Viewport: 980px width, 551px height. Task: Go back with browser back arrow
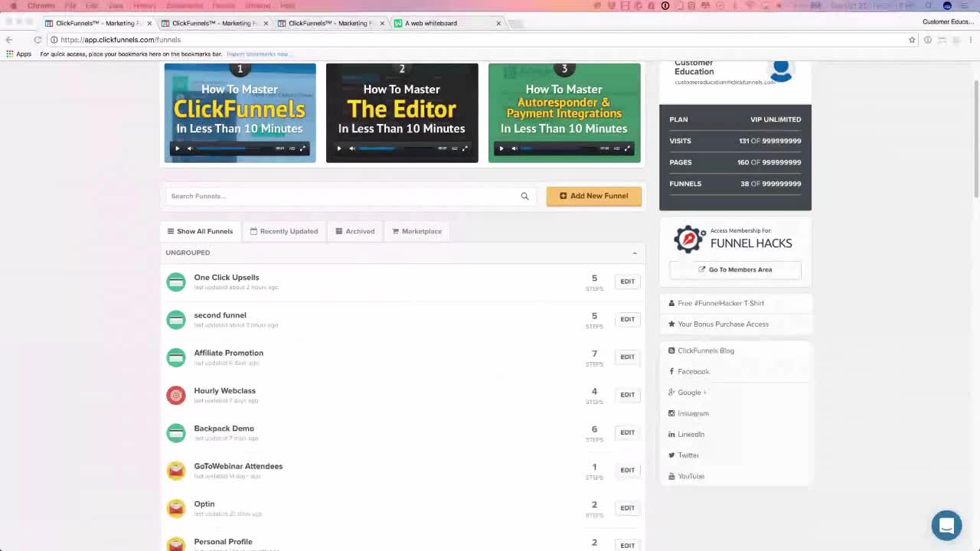tap(9, 40)
